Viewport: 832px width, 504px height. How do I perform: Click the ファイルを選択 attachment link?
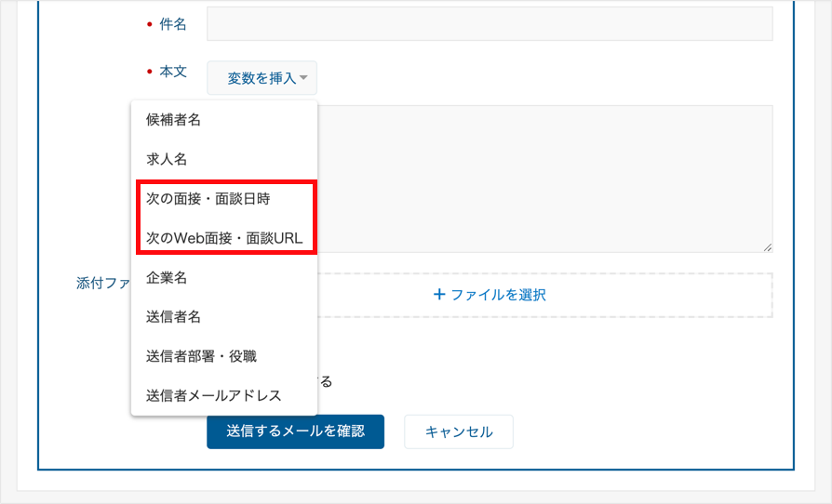tap(490, 295)
